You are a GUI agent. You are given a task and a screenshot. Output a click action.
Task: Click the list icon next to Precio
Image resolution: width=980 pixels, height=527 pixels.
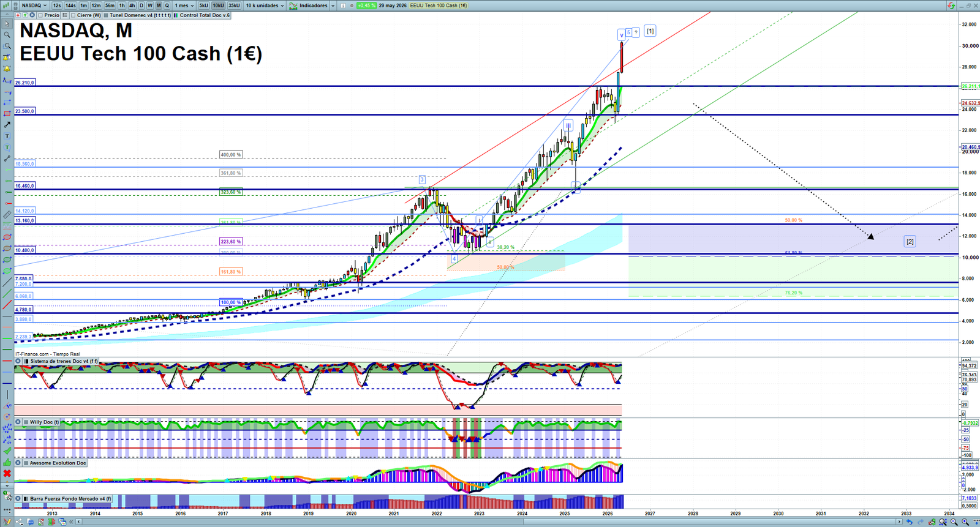(x=65, y=15)
